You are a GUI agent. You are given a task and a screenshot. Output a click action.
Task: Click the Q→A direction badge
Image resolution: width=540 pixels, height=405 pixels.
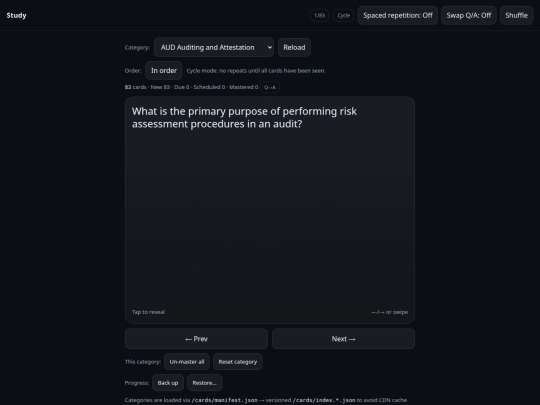(x=270, y=87)
